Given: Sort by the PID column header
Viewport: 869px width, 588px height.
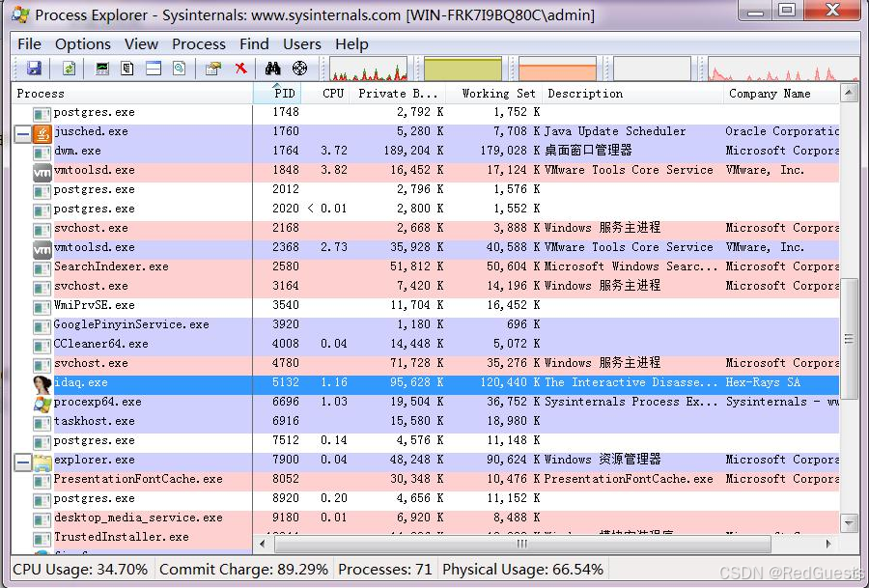Looking at the screenshot, I should [x=278, y=93].
